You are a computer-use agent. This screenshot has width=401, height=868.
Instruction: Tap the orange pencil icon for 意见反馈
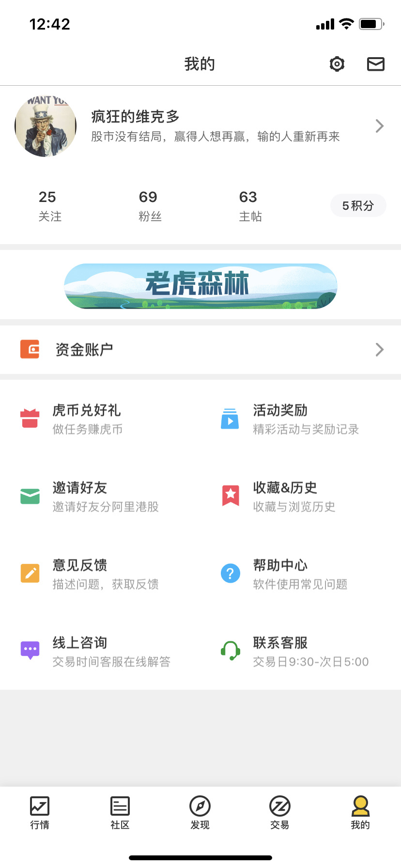pyautogui.click(x=30, y=573)
